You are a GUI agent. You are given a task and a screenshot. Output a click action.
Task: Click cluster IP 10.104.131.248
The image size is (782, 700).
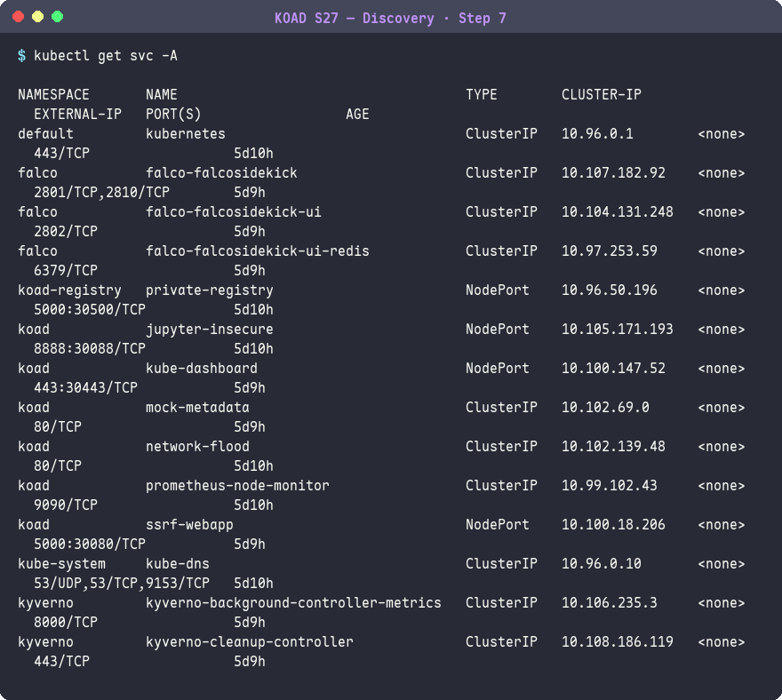618,212
